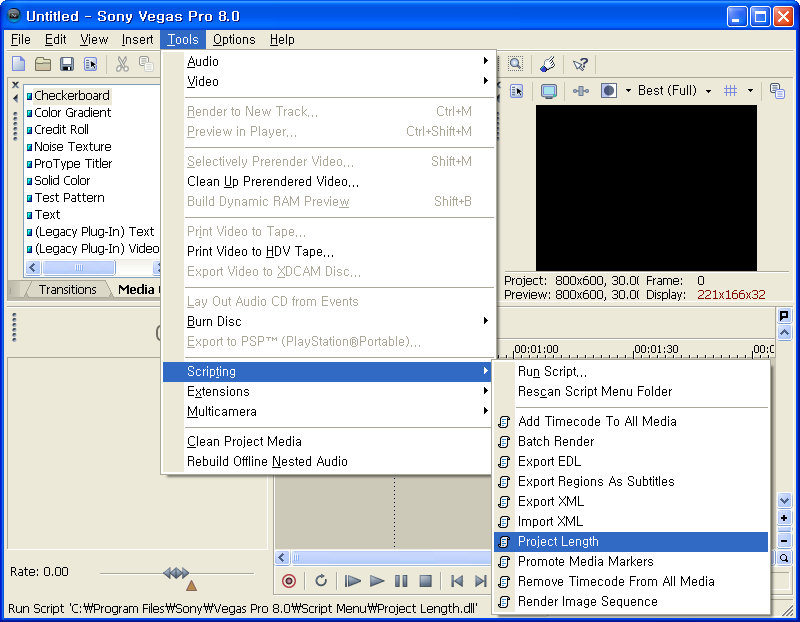This screenshot has width=800, height=622.
Task: Zoom out track height minus button
Action: [784, 539]
